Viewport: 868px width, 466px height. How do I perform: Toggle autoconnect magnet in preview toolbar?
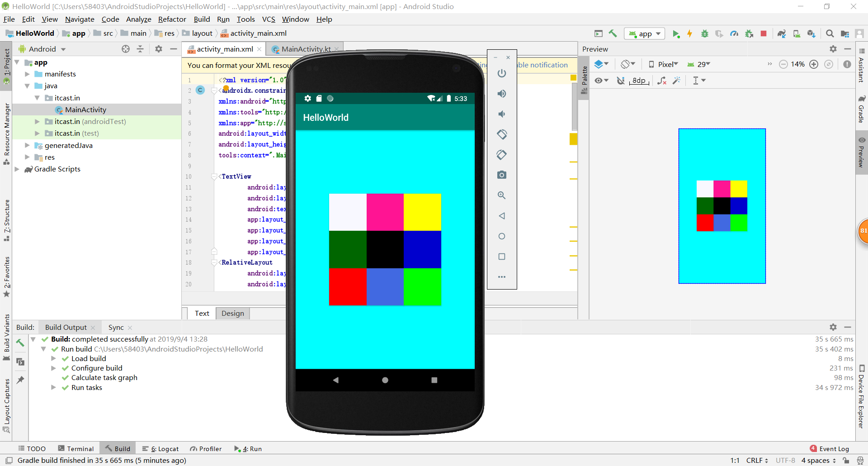point(621,81)
